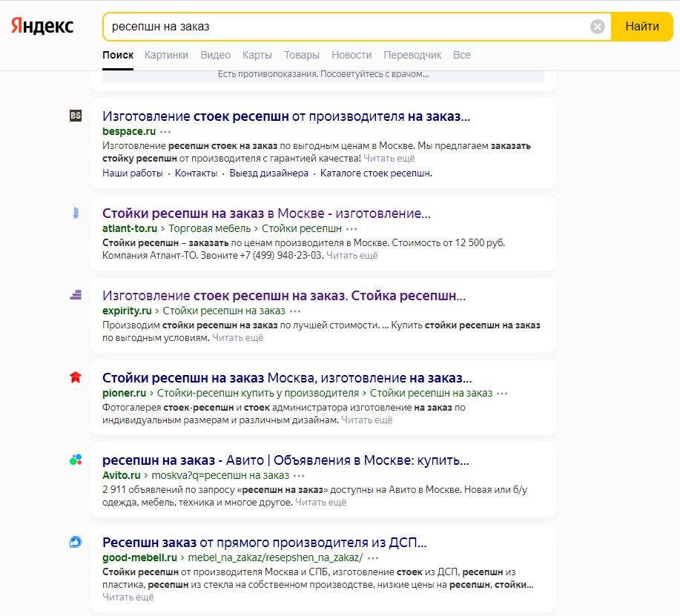Open the Контакты sitelink
The width and height of the screenshot is (680, 616).
click(196, 173)
